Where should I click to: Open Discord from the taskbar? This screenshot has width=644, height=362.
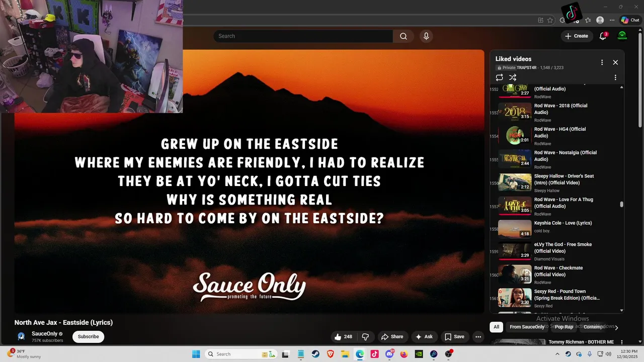389,354
